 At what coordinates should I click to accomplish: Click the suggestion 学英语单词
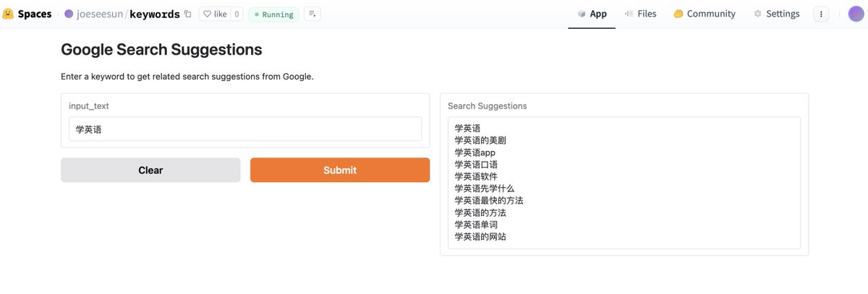(x=476, y=225)
